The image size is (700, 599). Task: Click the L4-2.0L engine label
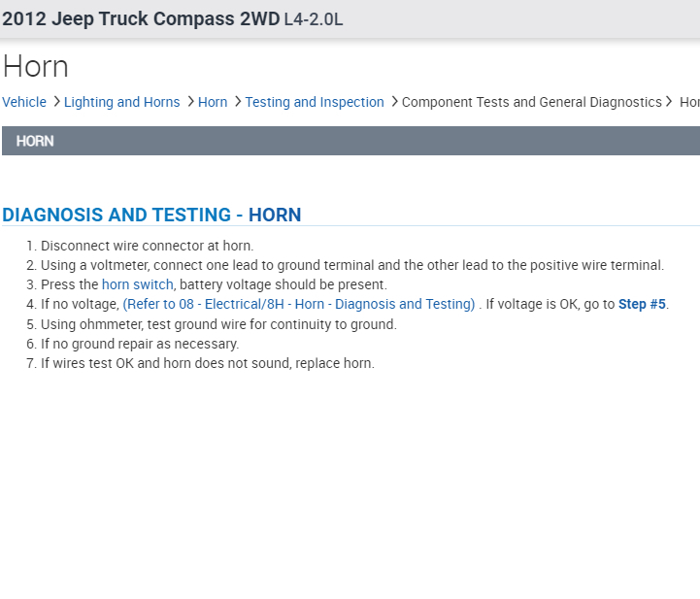314,19
